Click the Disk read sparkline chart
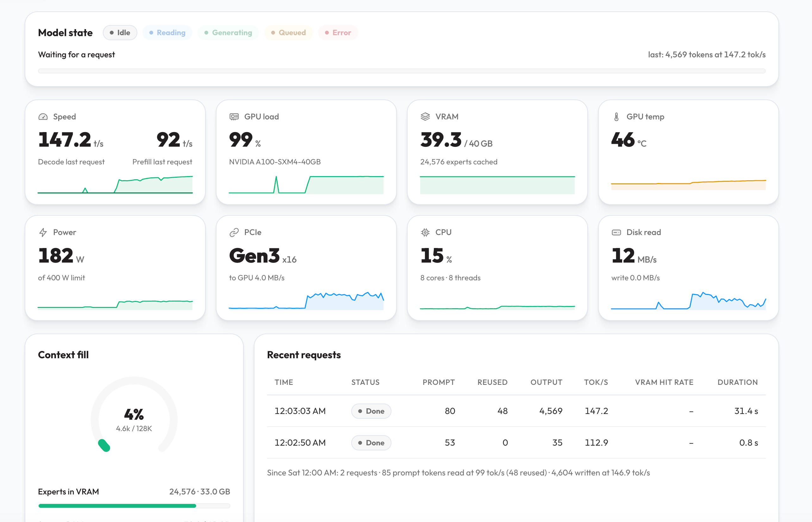This screenshot has height=522, width=812. (x=688, y=300)
